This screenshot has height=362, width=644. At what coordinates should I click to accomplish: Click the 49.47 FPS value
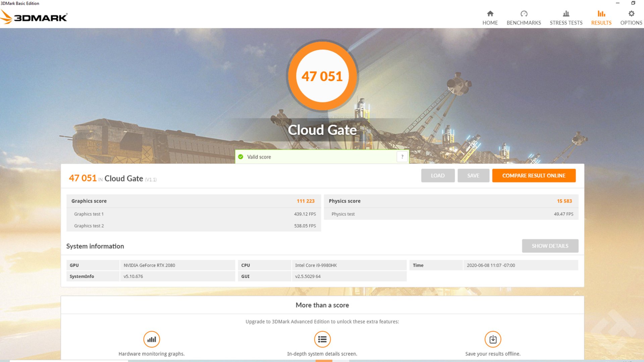click(x=563, y=214)
